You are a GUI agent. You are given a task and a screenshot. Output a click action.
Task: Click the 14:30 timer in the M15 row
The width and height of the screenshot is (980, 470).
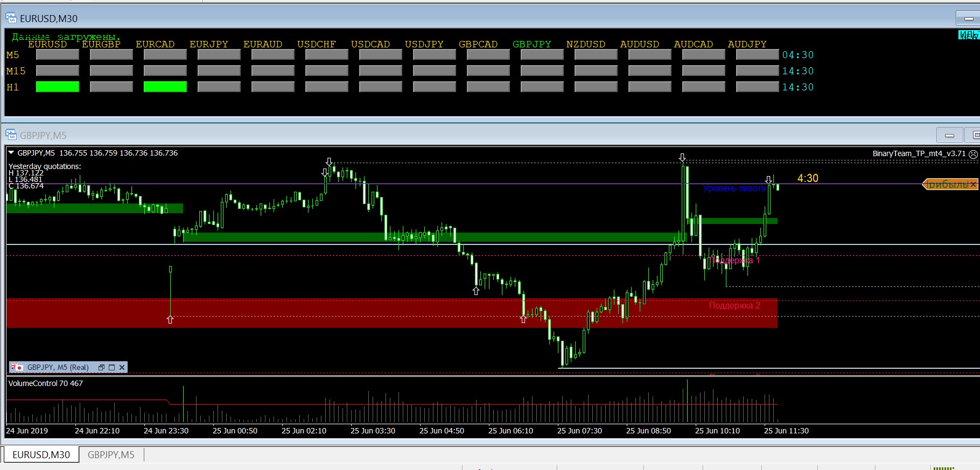coord(798,71)
